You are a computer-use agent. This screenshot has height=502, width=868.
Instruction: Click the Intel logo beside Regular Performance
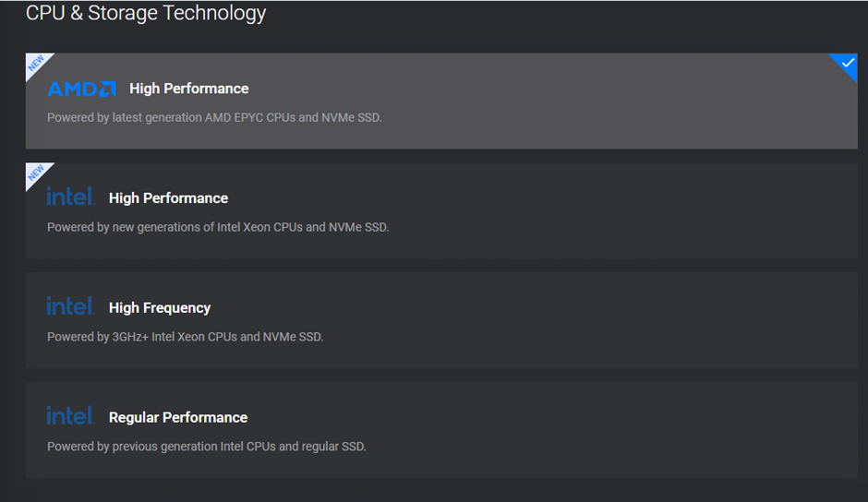[x=71, y=415]
